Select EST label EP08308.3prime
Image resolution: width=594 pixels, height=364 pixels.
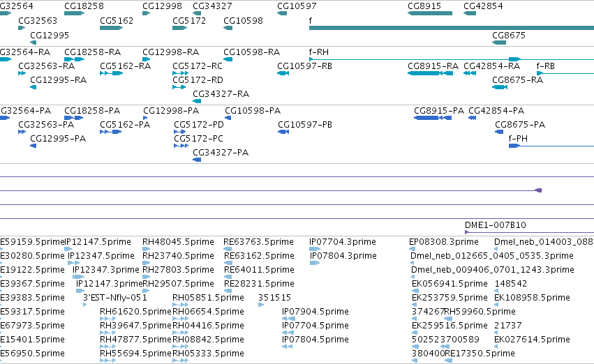tap(444, 242)
